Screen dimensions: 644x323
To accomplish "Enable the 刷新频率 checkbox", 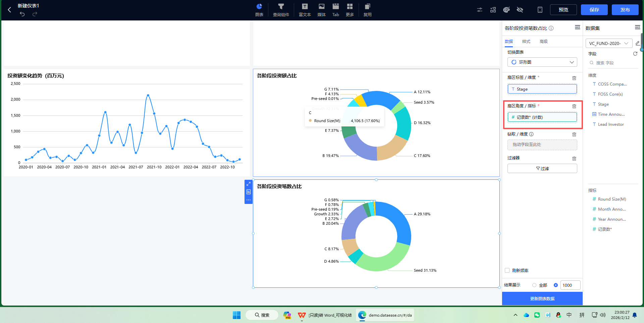I will coord(507,270).
